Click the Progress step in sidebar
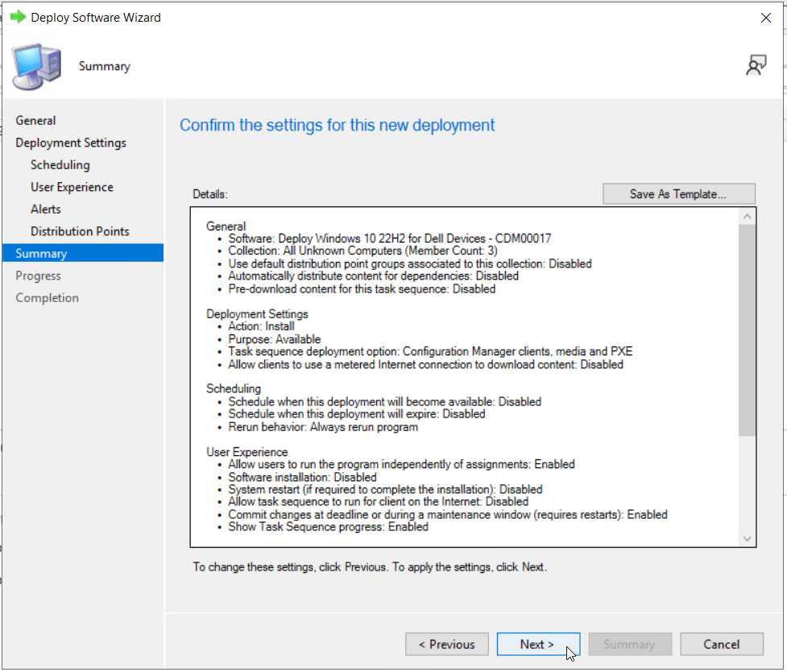Image resolution: width=787 pixels, height=672 pixels. pyautogui.click(x=38, y=276)
